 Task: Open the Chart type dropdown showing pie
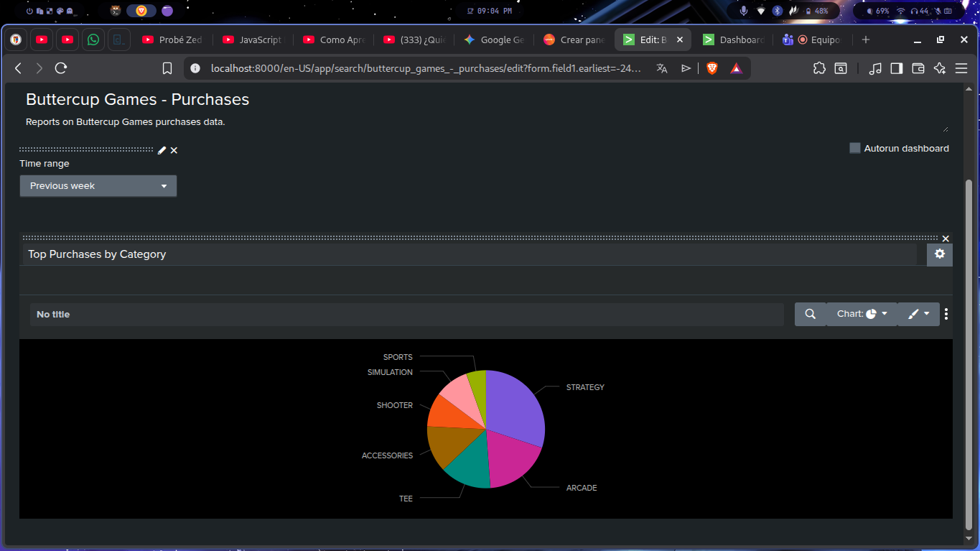click(862, 314)
